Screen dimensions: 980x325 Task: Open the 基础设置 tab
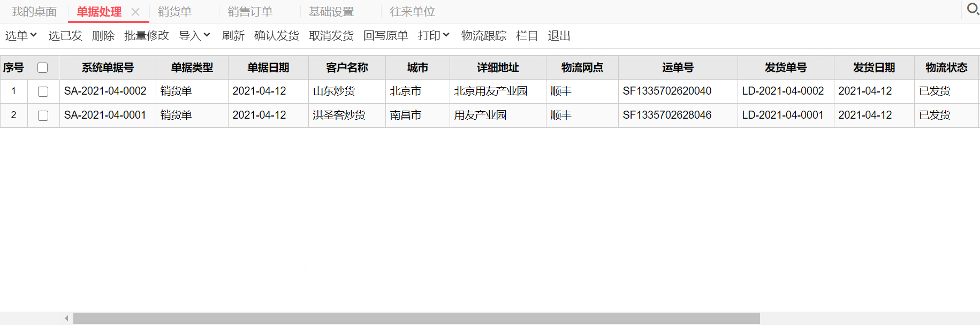[x=331, y=12]
